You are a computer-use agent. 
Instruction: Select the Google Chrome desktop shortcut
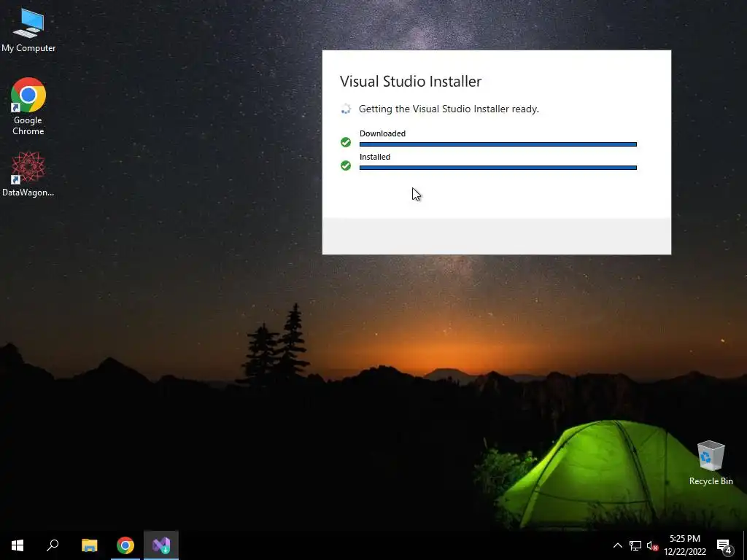pos(28,106)
